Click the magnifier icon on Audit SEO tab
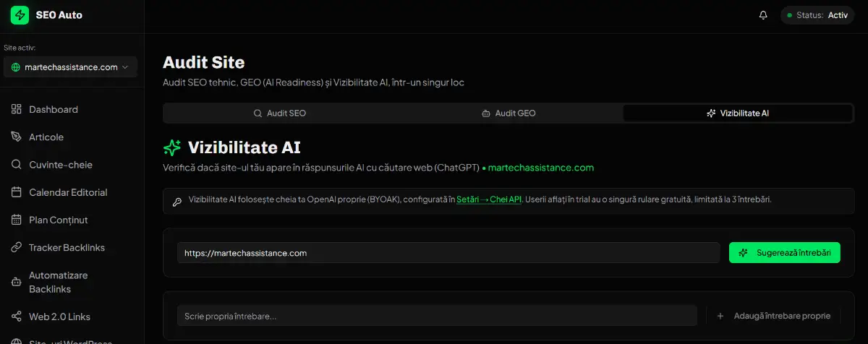The image size is (868, 344). click(258, 113)
